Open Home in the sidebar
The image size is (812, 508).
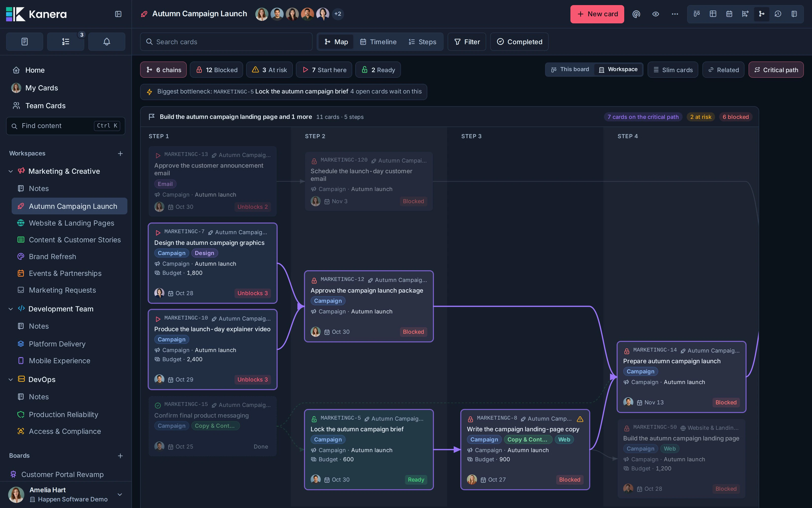(x=66, y=70)
